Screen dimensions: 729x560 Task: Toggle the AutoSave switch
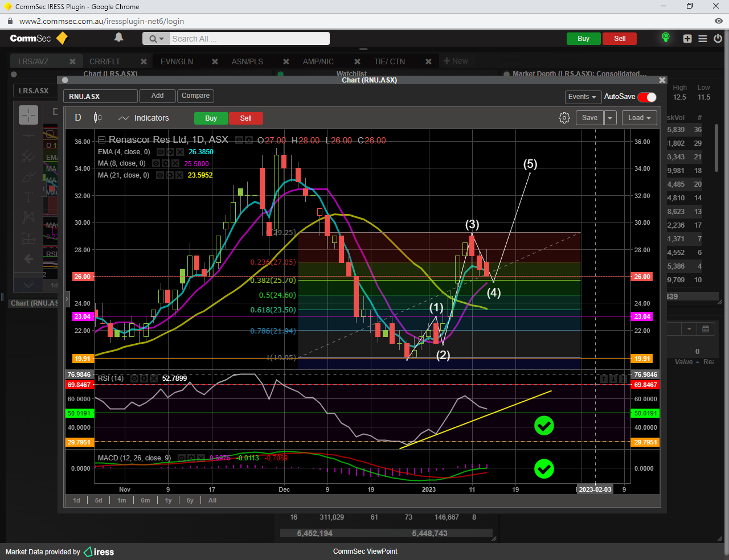tap(647, 97)
